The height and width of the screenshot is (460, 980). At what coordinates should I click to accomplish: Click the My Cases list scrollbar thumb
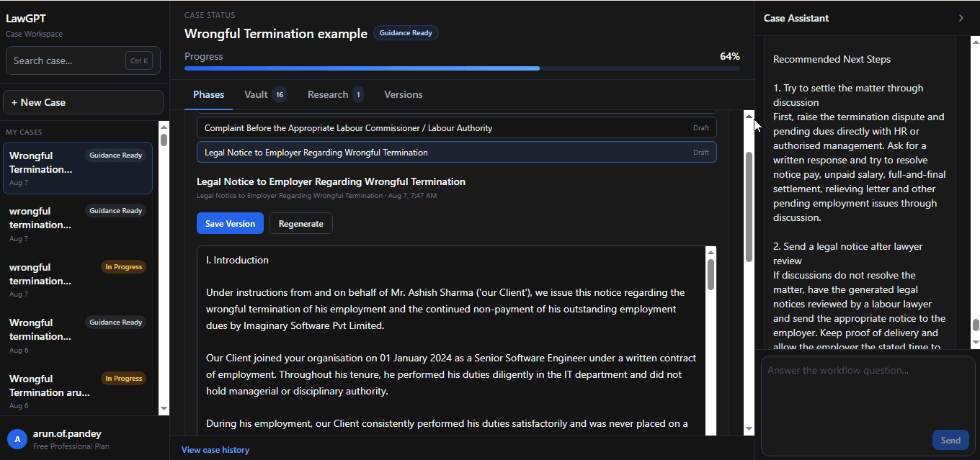164,140
